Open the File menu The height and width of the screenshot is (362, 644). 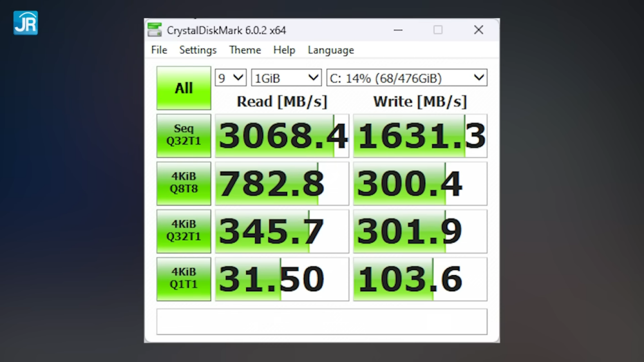point(159,50)
